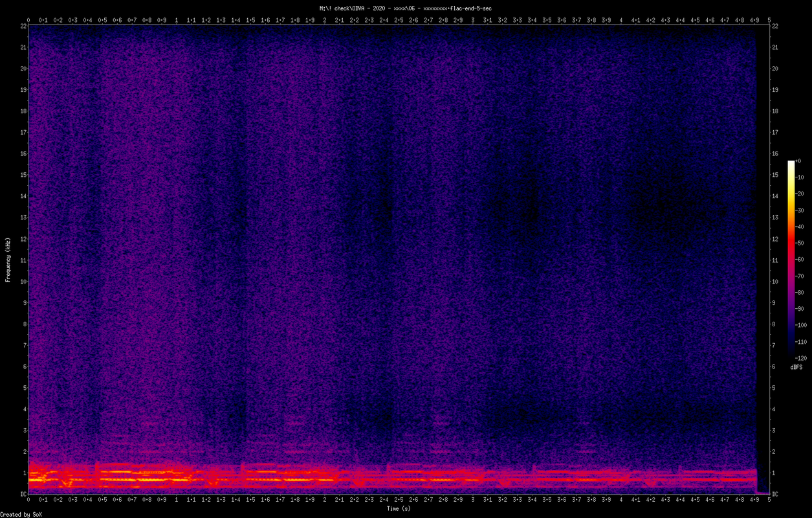Click "10" on the left frequency axis
The image size is (812, 518).
point(22,281)
